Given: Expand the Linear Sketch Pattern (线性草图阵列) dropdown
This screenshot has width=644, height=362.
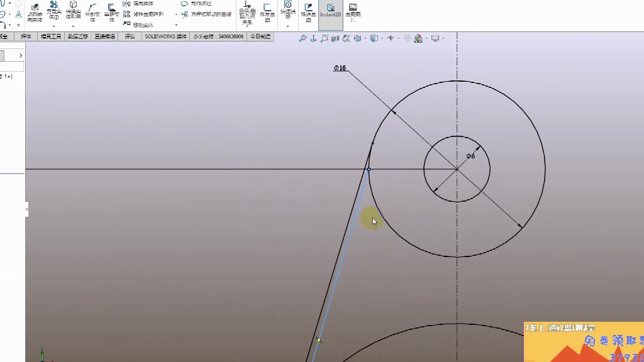Looking at the screenshot, I should point(176,14).
